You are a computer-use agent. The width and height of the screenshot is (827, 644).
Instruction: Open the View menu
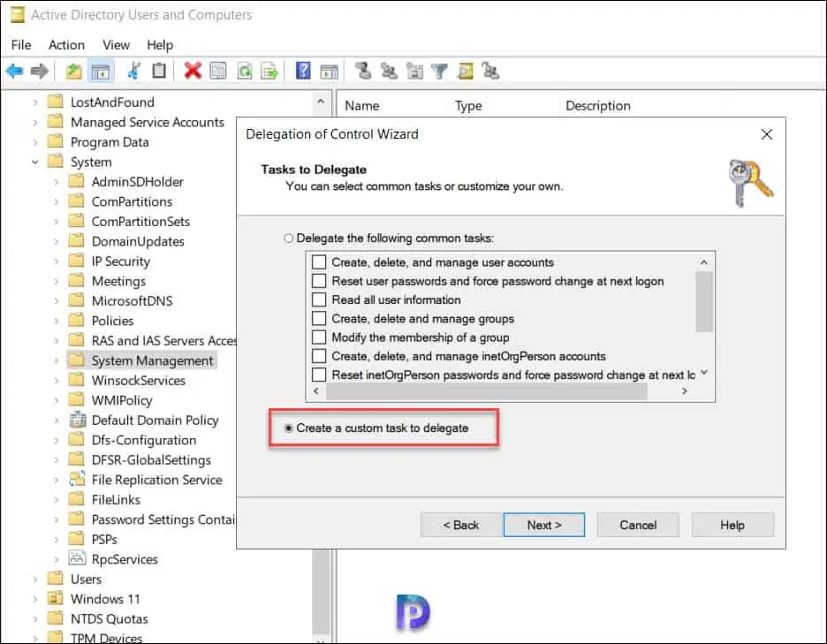116,45
